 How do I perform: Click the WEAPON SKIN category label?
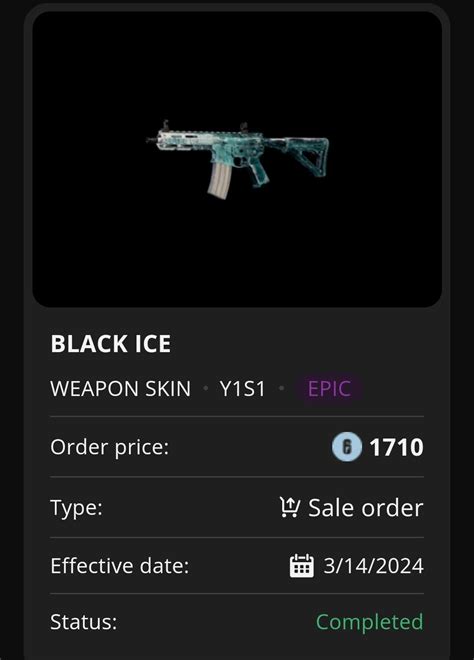coord(120,389)
